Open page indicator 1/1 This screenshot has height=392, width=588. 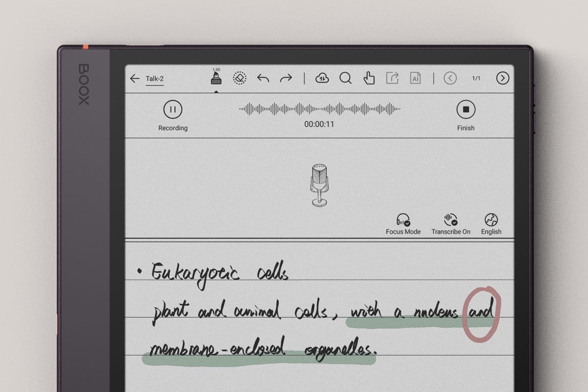coord(476,78)
